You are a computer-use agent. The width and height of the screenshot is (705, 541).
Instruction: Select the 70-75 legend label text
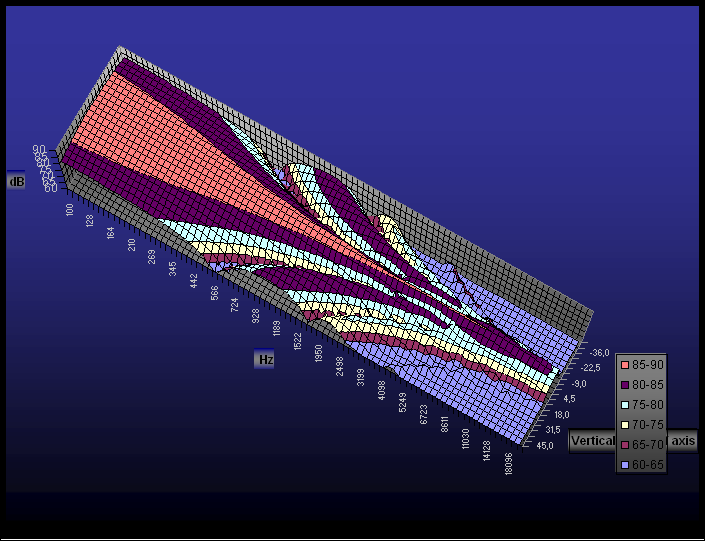[x=648, y=425]
